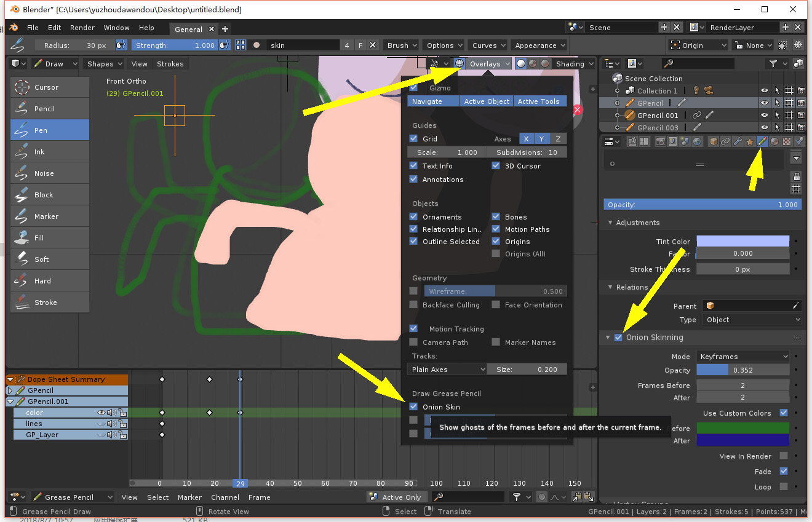Open the grease pencil data properties tab

(762, 141)
